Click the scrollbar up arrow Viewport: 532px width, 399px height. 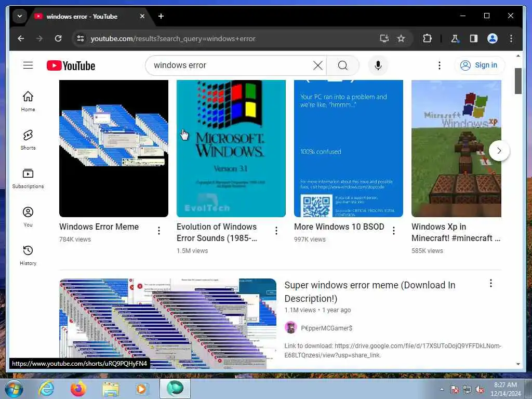click(518, 56)
